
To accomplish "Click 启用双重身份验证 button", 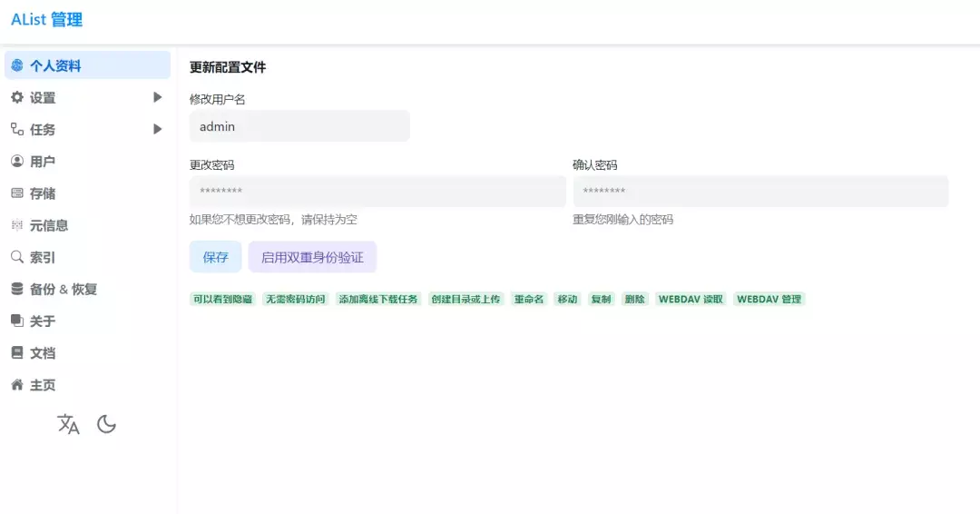I will 312,256.
